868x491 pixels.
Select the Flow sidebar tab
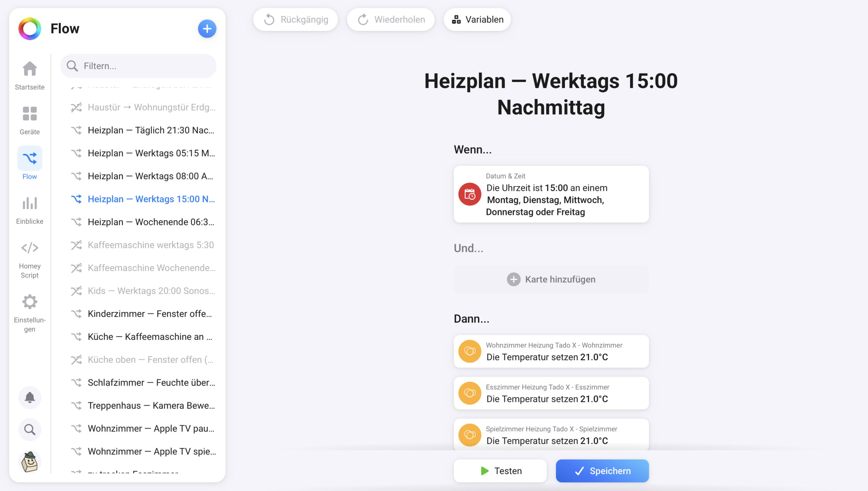tap(30, 163)
